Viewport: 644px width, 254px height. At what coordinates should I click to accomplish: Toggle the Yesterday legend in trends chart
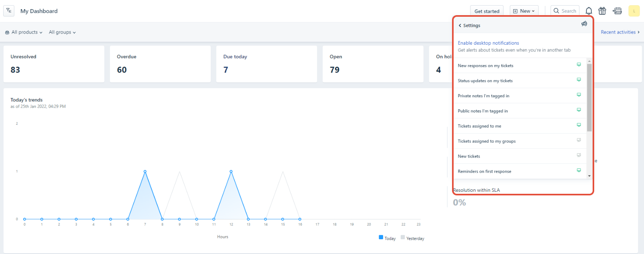click(412, 238)
